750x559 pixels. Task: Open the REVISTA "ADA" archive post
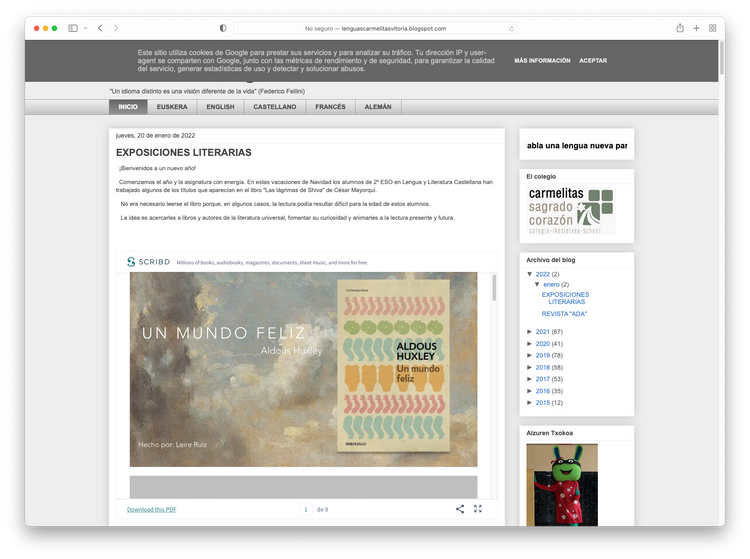[564, 314]
